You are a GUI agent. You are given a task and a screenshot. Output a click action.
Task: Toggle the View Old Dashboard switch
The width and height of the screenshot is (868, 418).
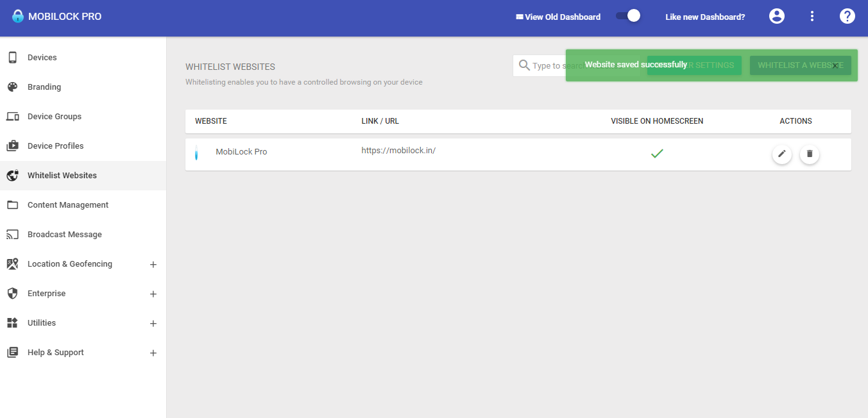(x=628, y=16)
